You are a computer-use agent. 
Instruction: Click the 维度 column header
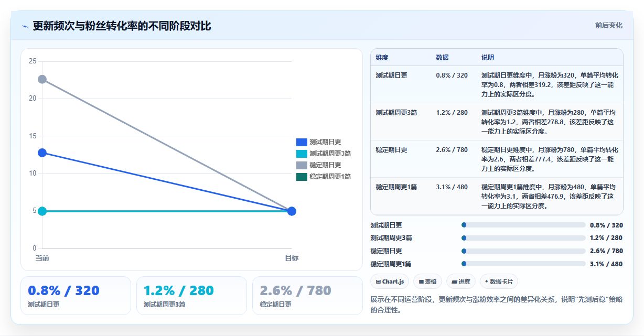(382, 57)
